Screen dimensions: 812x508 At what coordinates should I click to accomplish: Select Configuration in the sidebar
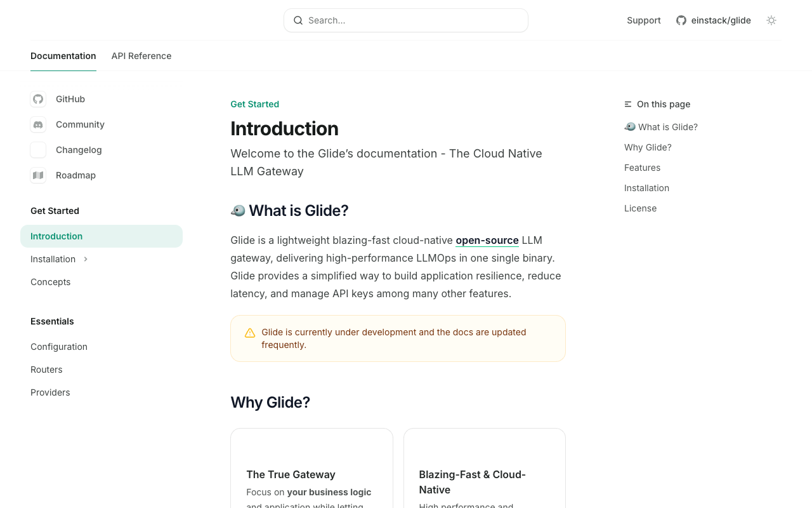101,347
